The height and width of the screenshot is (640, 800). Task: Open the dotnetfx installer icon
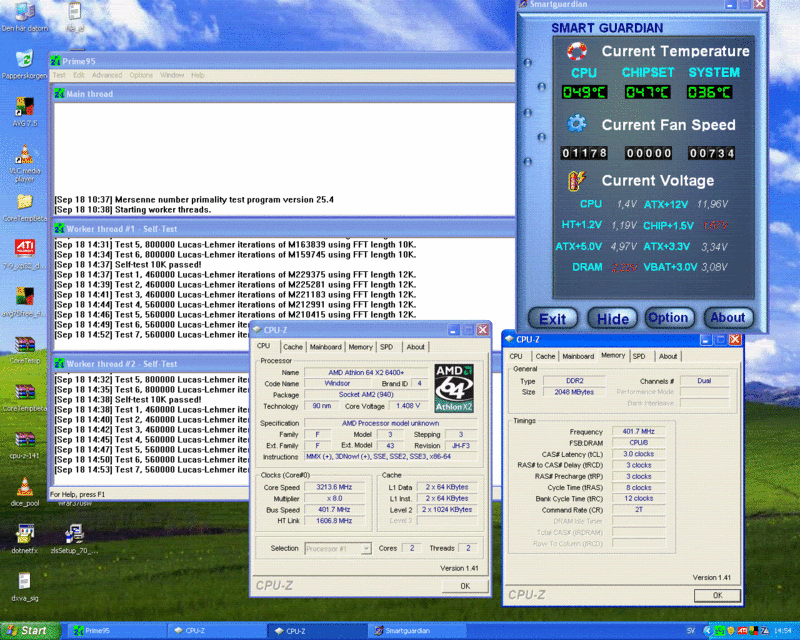24,534
